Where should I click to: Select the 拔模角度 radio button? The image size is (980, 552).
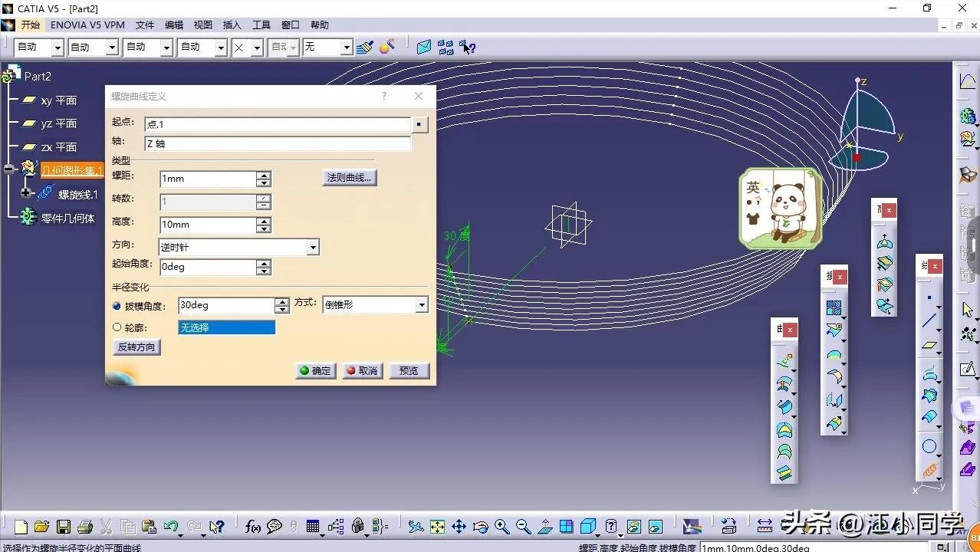tap(117, 306)
